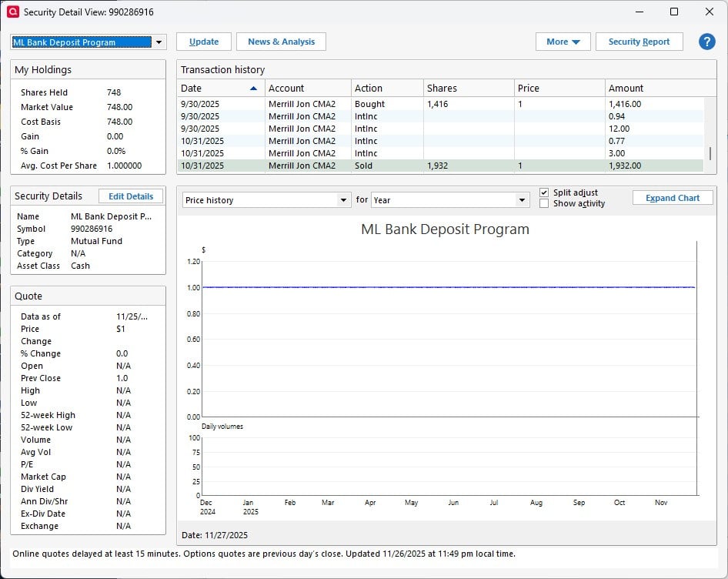This screenshot has height=579, width=728.
Task: Enable the Show activity checkbox
Action: pyautogui.click(x=545, y=204)
